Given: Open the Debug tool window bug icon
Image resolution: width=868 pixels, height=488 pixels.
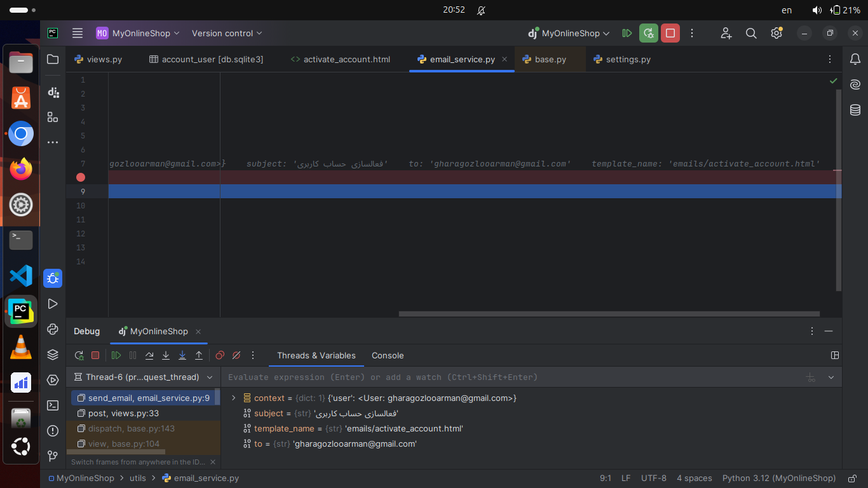Looking at the screenshot, I should tap(53, 278).
